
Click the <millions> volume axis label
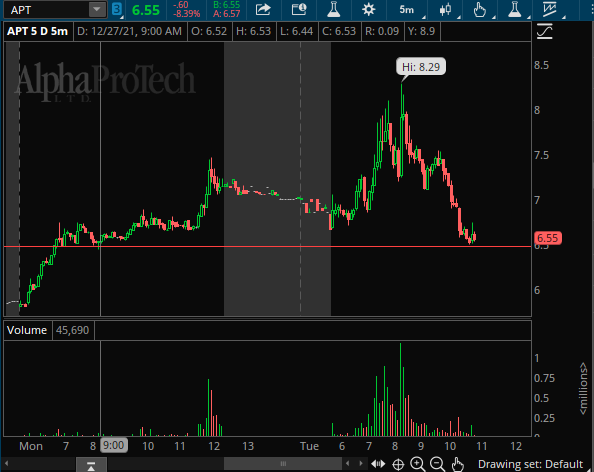coord(583,388)
